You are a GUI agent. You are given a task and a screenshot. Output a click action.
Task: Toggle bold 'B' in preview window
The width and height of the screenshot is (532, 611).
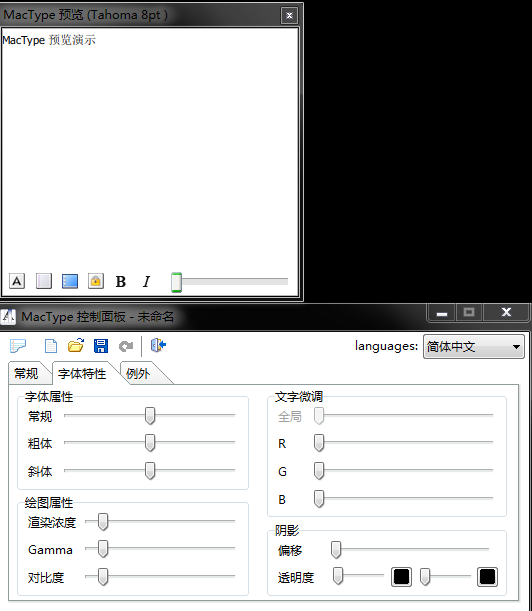(121, 281)
